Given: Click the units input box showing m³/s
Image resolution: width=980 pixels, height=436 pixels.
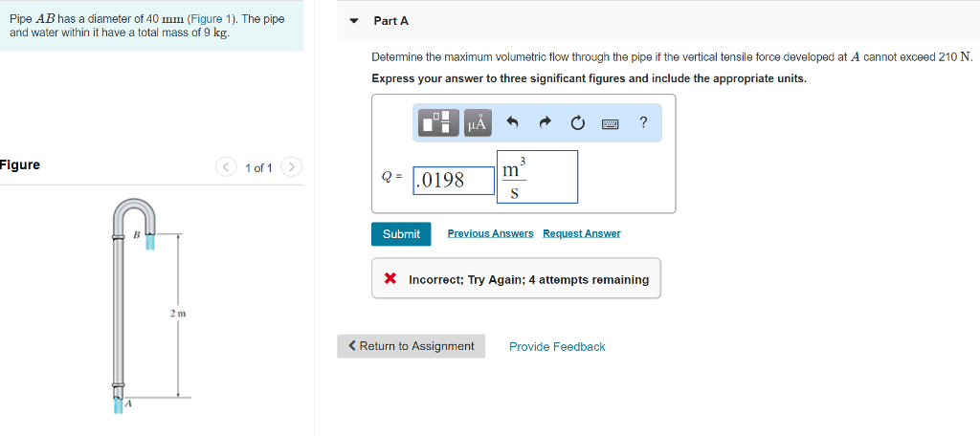Looking at the screenshot, I should click(x=537, y=177).
